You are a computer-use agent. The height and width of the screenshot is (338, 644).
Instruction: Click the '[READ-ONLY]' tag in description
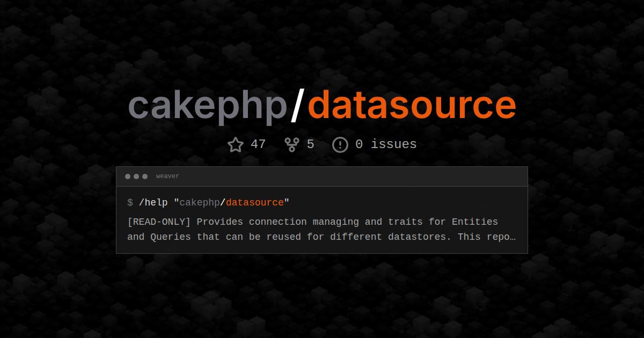point(159,222)
